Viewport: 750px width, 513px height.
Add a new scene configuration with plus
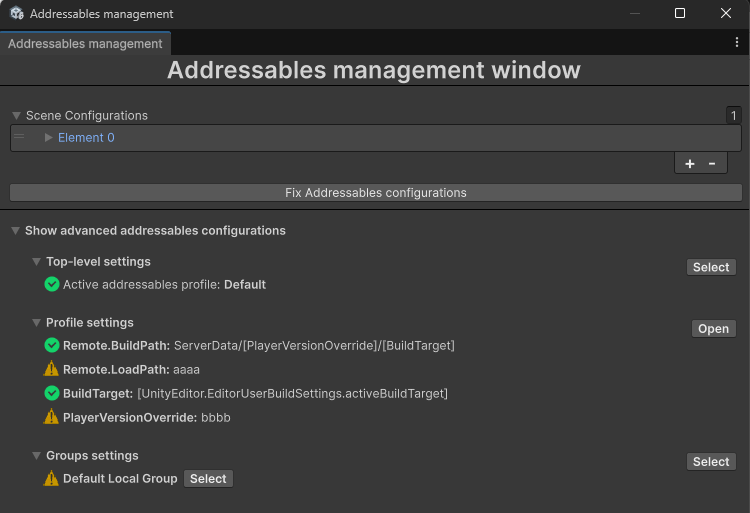pos(690,164)
